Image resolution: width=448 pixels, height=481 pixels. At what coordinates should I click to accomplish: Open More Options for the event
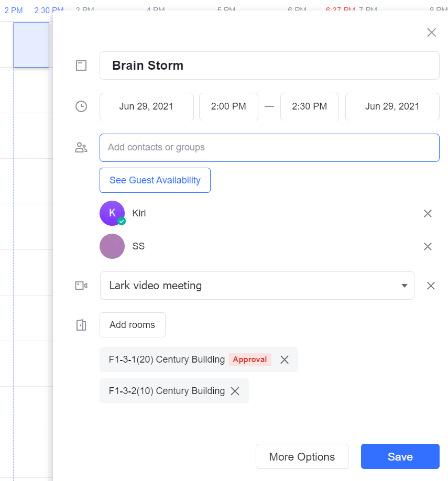pyautogui.click(x=302, y=456)
